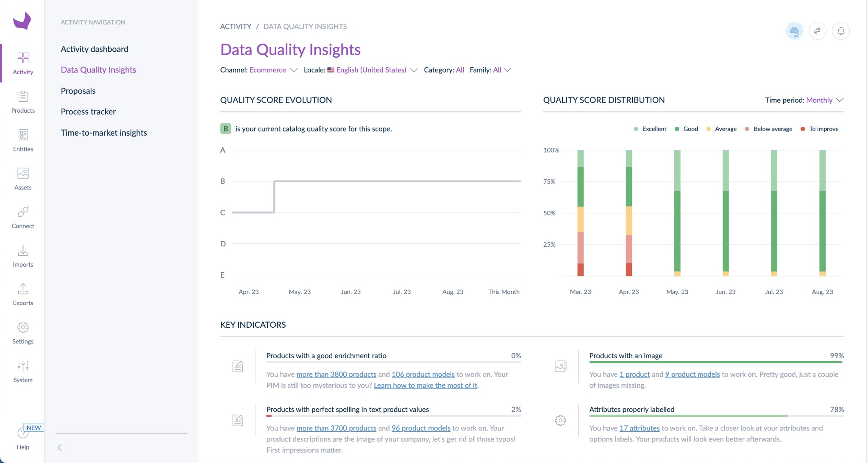
Task: Open the Imports section
Action: tap(23, 254)
